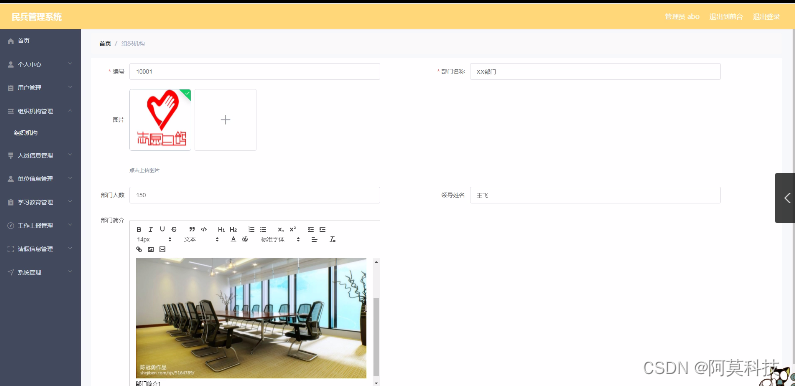The width and height of the screenshot is (795, 386).
Task: Expand 系统管理 in the sidebar
Action: (40, 272)
